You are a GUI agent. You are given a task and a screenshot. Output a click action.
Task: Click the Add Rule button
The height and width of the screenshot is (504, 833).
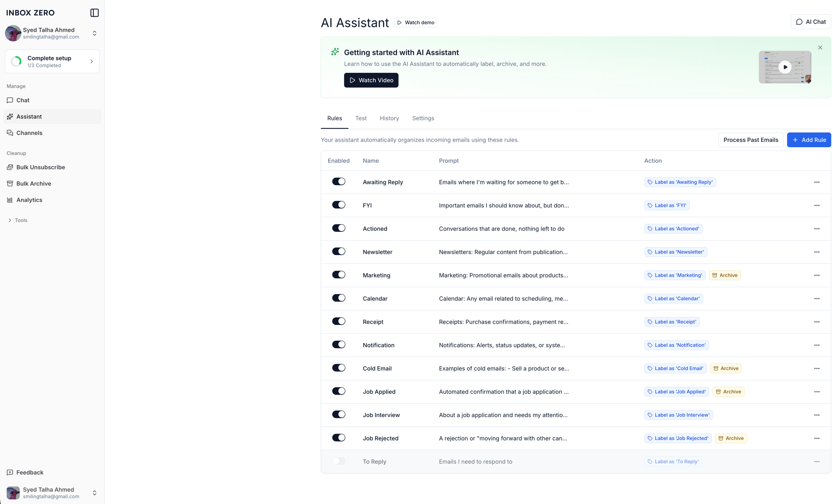(809, 140)
